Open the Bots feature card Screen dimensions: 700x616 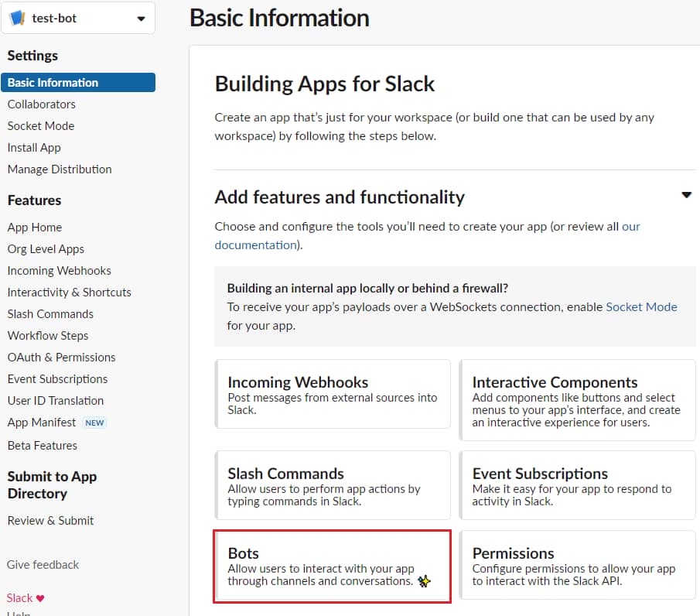coord(333,566)
